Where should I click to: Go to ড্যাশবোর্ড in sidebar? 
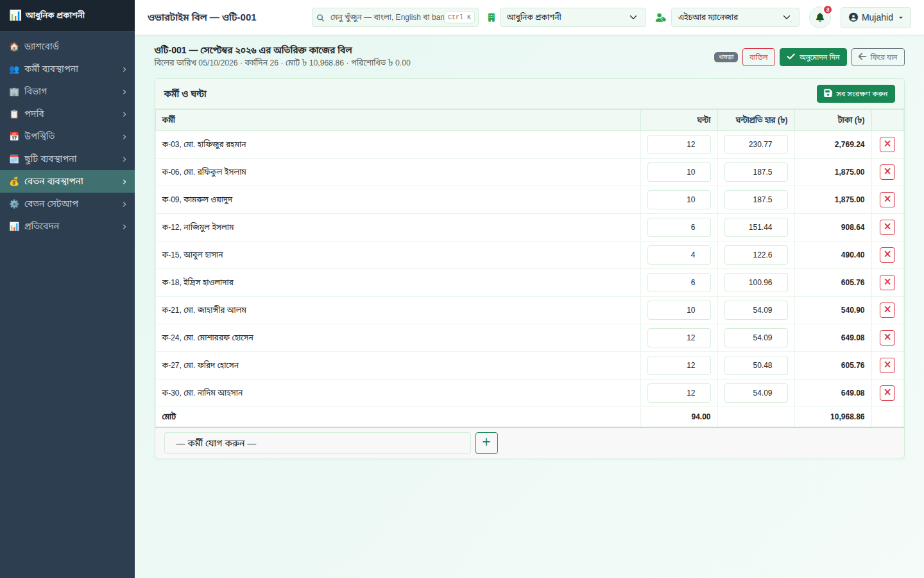(x=67, y=46)
